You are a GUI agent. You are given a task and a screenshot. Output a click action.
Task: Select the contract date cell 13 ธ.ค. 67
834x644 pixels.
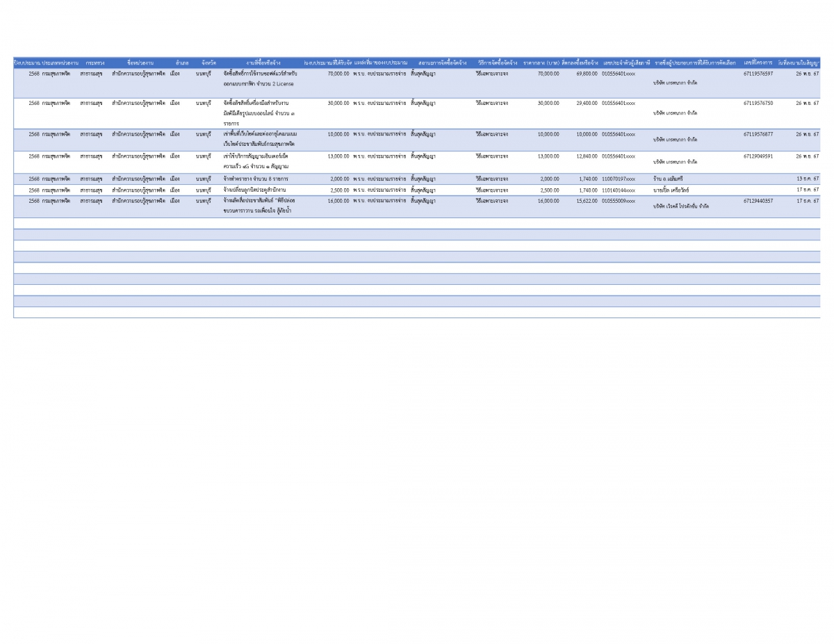click(808, 179)
